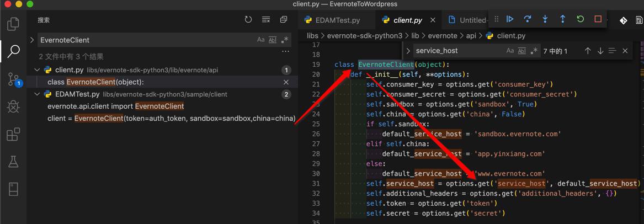
Task: Switch to EDAMTest.py tab
Action: [337, 20]
